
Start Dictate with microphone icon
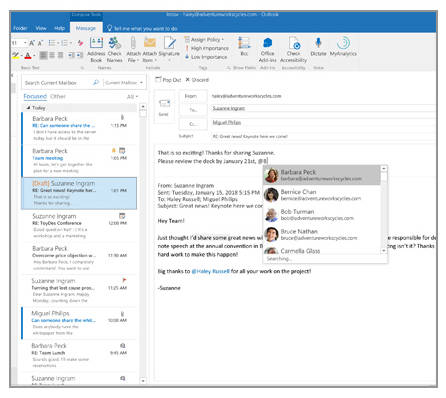(x=318, y=47)
